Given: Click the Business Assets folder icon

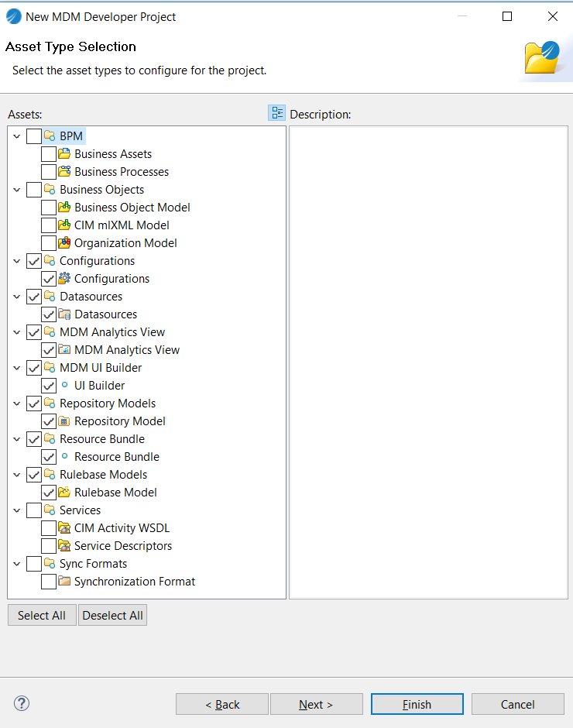Looking at the screenshot, I should (64, 153).
